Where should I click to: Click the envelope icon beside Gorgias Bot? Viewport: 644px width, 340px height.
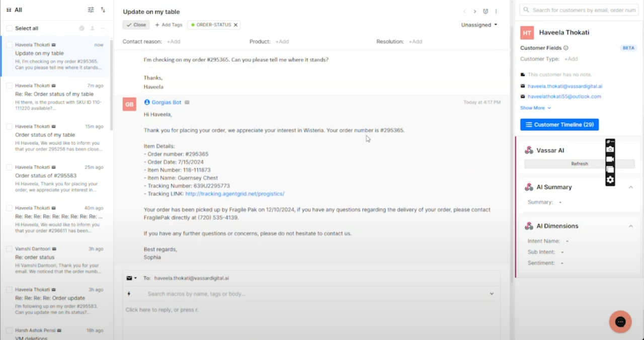click(x=187, y=103)
